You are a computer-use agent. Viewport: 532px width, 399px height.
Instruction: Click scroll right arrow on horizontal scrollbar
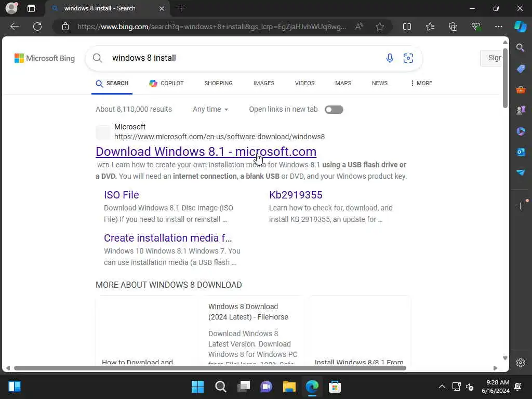click(x=495, y=368)
